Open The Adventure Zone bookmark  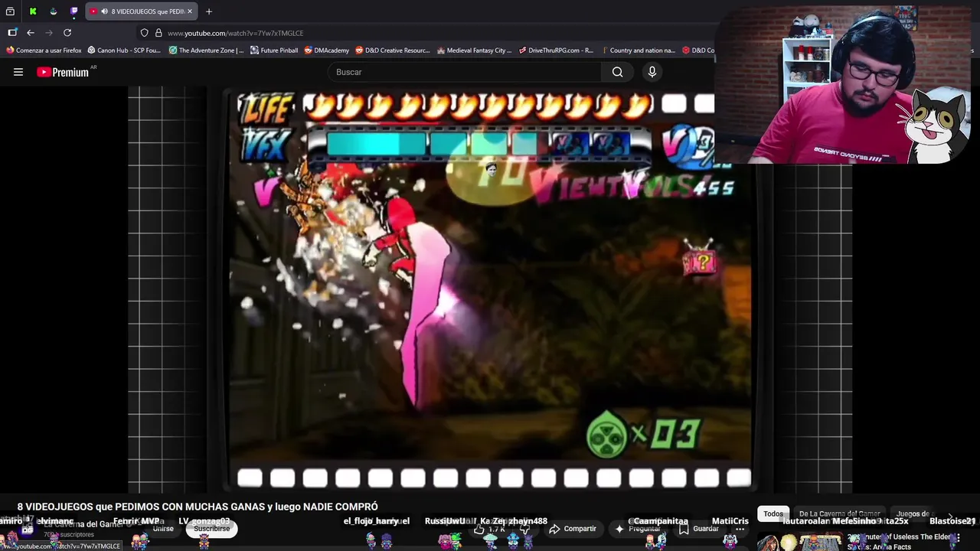206,51
